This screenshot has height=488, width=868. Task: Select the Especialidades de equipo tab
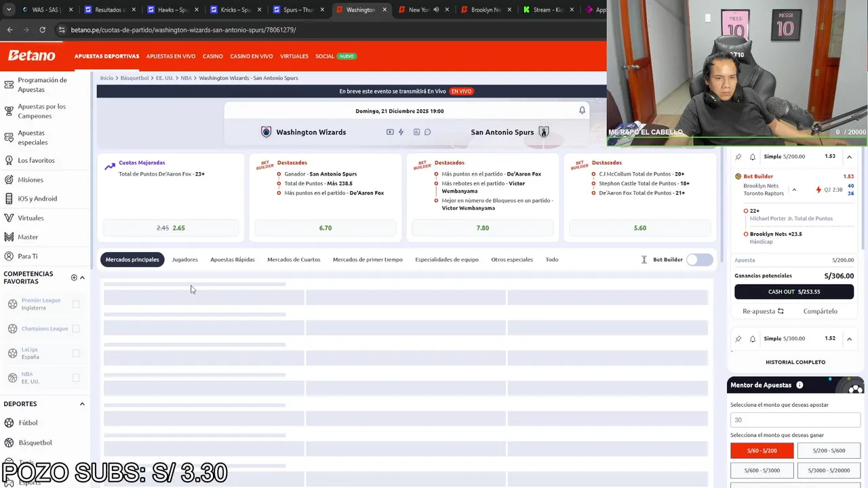[447, 260]
